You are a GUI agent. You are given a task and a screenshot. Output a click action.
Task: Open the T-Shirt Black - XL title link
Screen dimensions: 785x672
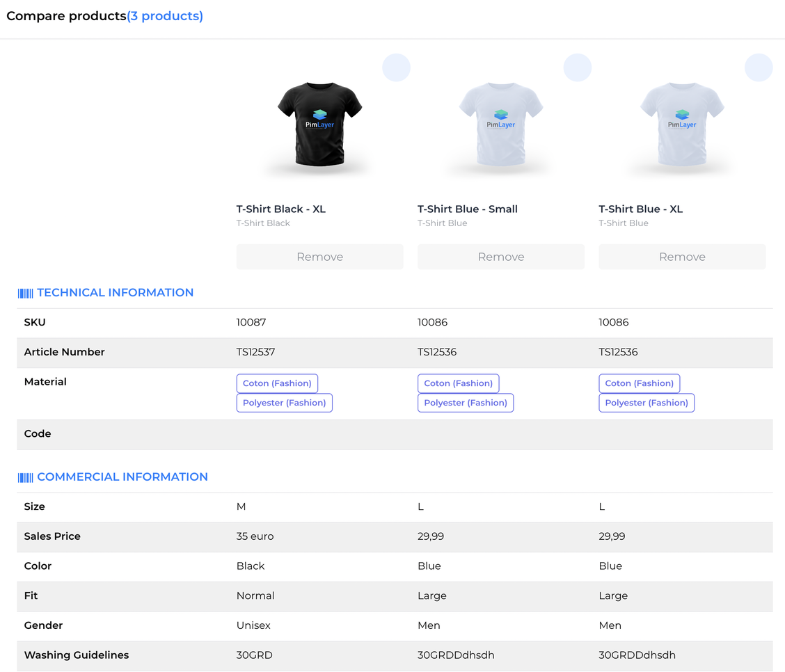(281, 209)
